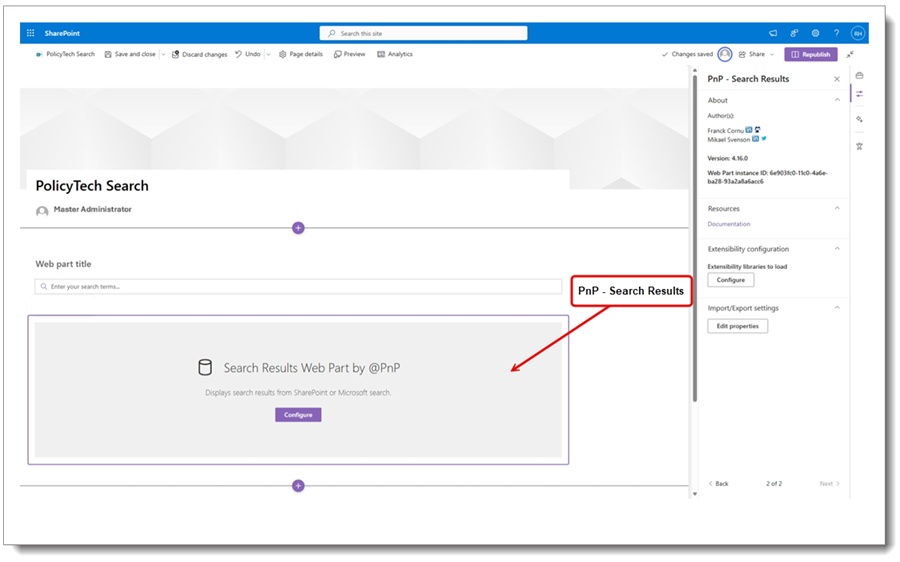
Task: Click the lower add section plus button
Action: click(298, 486)
